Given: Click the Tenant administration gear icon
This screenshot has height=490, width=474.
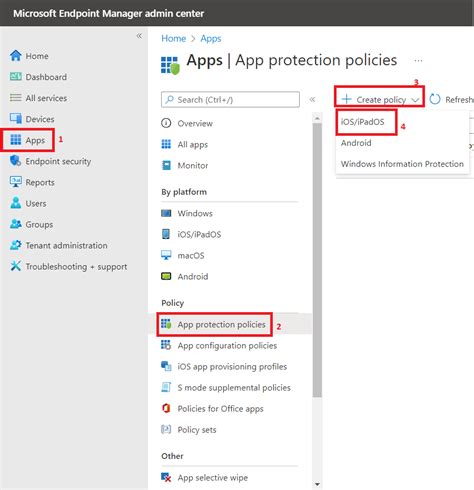Looking at the screenshot, I should (x=16, y=245).
